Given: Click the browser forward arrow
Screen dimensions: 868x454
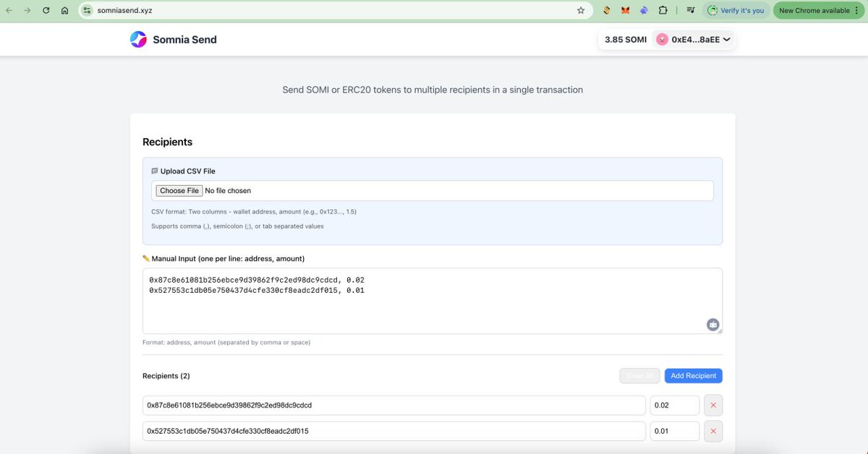Looking at the screenshot, I should (27, 11).
